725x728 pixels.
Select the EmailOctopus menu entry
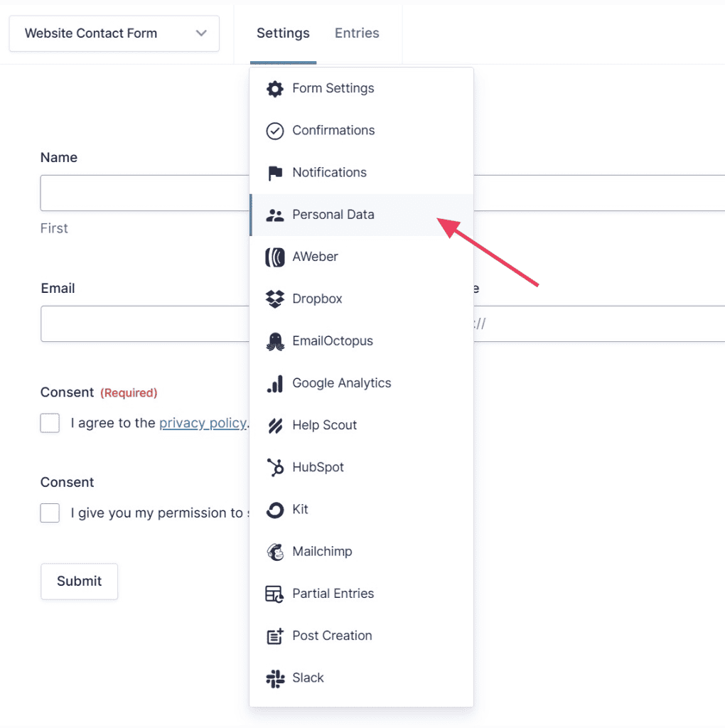click(x=361, y=341)
